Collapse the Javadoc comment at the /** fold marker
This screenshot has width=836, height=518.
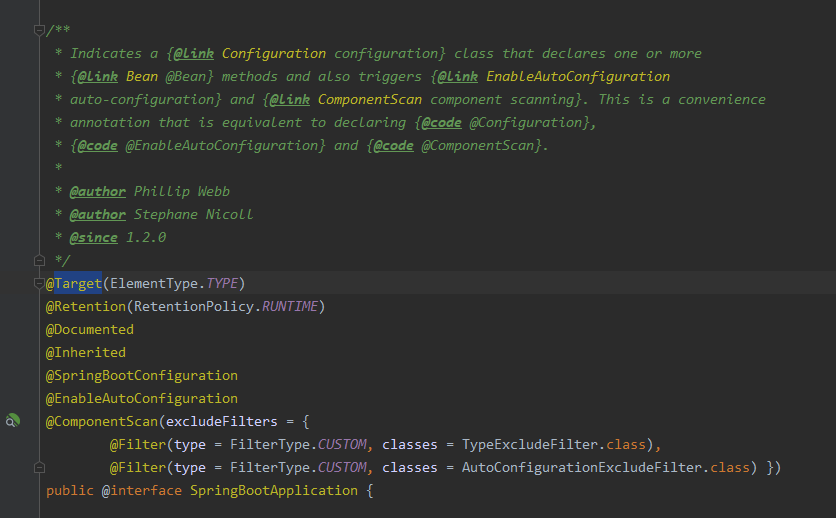pos(39,30)
